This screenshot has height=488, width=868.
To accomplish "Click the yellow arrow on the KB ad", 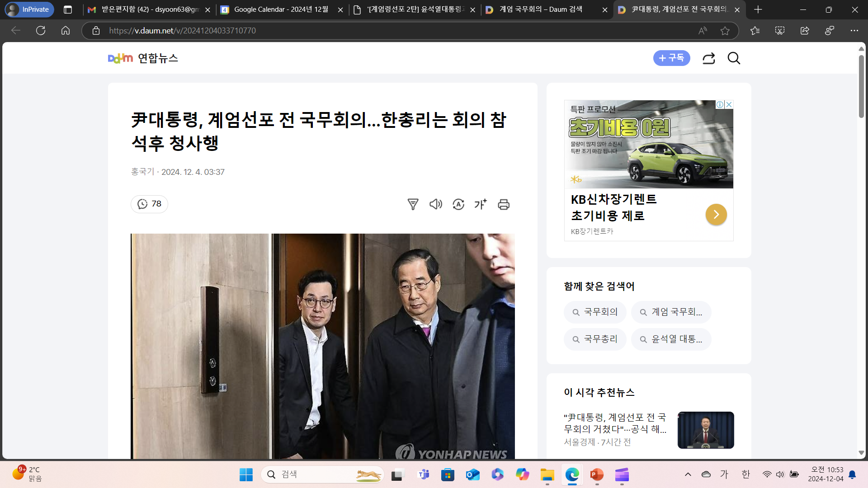I will (x=716, y=215).
